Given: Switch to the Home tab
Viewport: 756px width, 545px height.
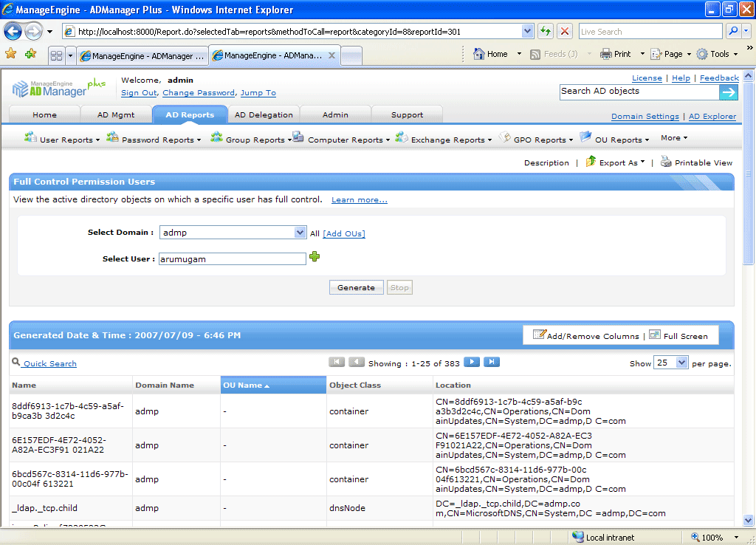Looking at the screenshot, I should coord(44,114).
